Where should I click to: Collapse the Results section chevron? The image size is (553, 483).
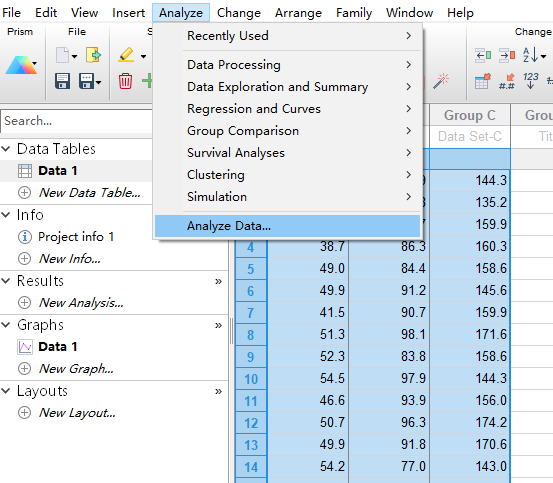click(6, 281)
